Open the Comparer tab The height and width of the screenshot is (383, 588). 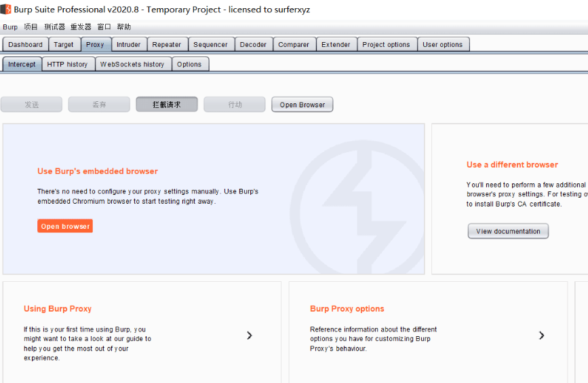[294, 44]
